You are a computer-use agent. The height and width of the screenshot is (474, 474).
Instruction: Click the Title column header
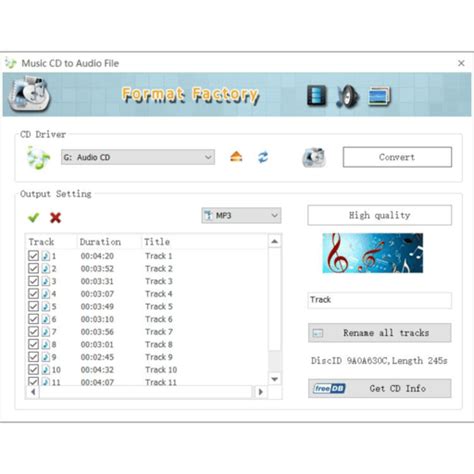point(204,242)
